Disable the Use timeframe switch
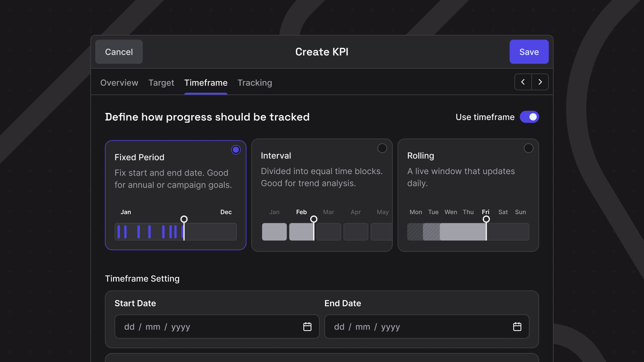Screen dimensions: 644x362 click(x=529, y=117)
